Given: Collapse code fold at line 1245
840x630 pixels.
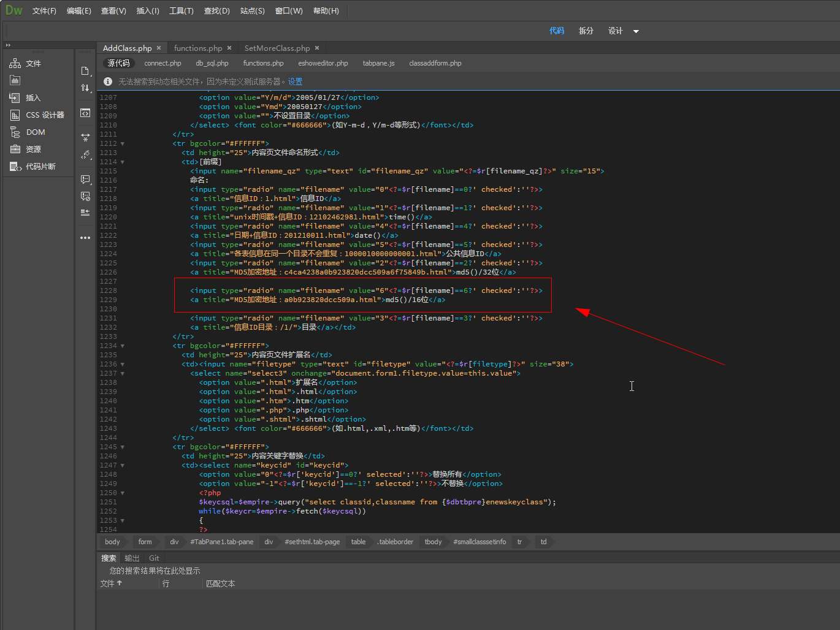Looking at the screenshot, I should tap(123, 447).
